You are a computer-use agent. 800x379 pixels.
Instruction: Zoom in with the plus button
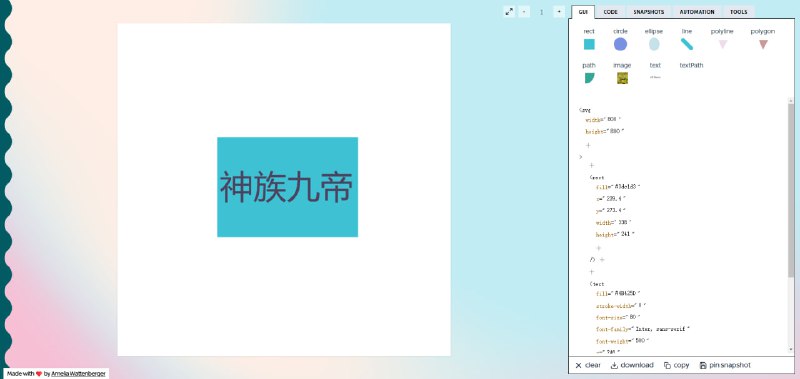coord(559,12)
